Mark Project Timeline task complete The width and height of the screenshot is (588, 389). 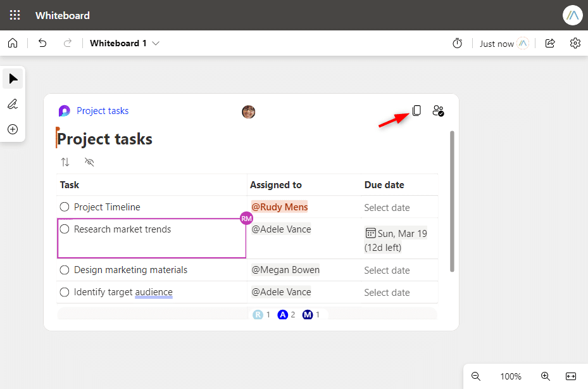tap(64, 207)
